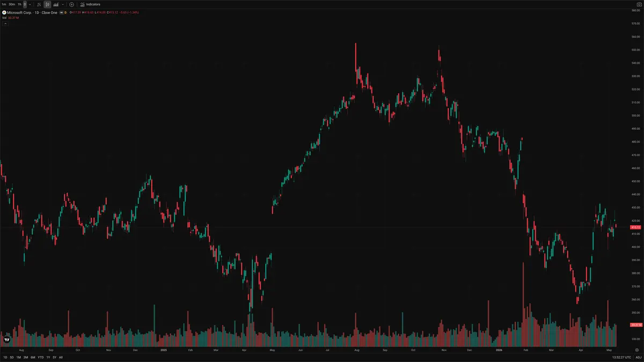The image size is (644, 362).
Task: Set the date range to 6M
Action: pyautogui.click(x=33, y=357)
